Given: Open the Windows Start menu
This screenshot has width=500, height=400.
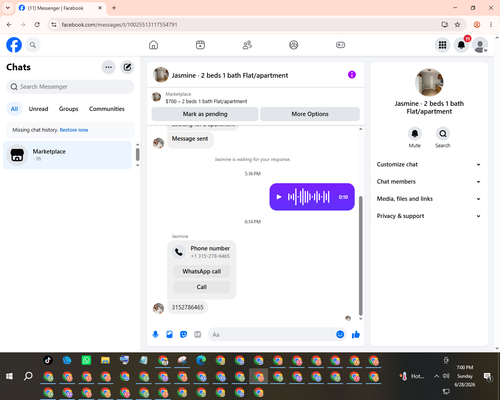Looking at the screenshot, I should 9,376.
